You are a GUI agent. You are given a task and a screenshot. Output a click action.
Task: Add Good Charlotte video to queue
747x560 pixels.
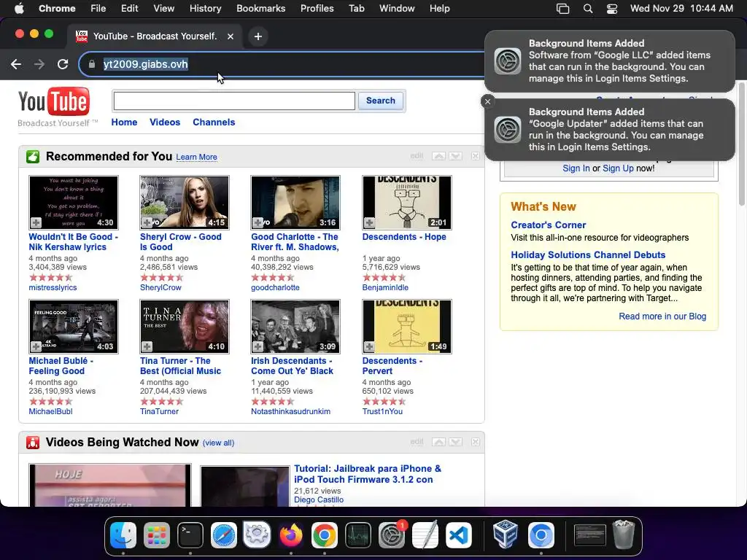(x=258, y=222)
